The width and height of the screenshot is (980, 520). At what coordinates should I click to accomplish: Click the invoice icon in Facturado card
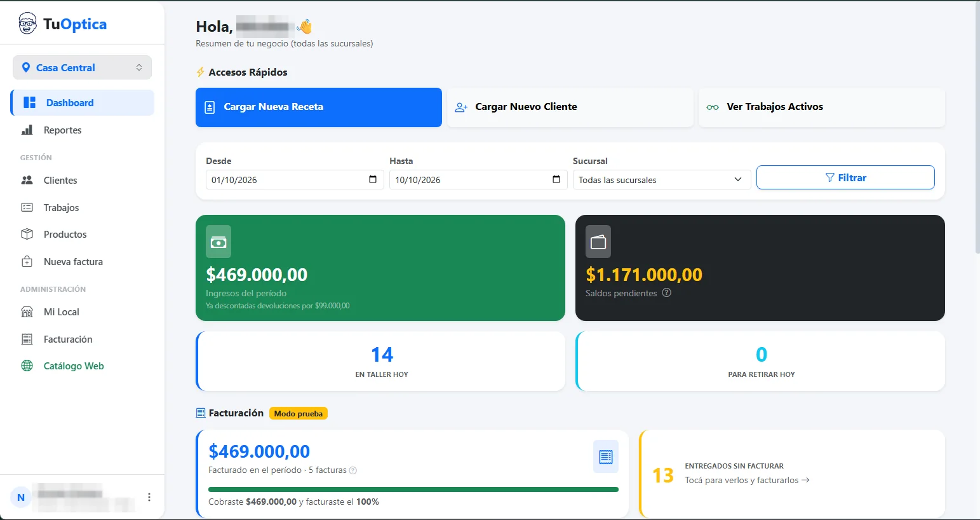coord(606,456)
